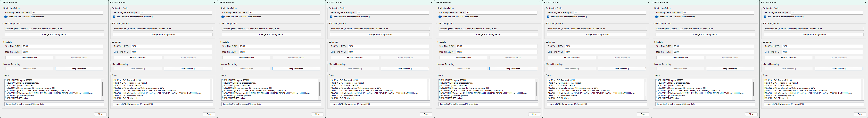Click Enable Scheduler in the third window
The image size is (868, 118).
coord(246,57)
